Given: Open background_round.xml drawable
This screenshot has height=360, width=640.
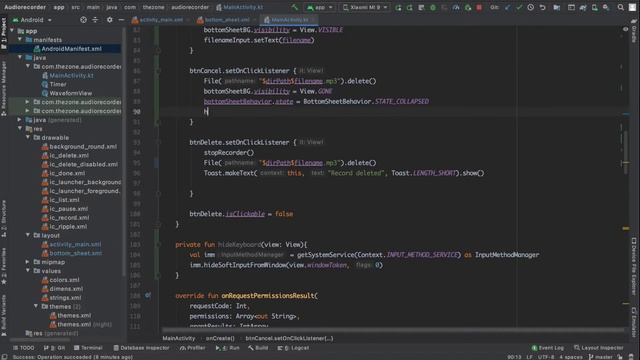Looking at the screenshot, I should 83,147.
